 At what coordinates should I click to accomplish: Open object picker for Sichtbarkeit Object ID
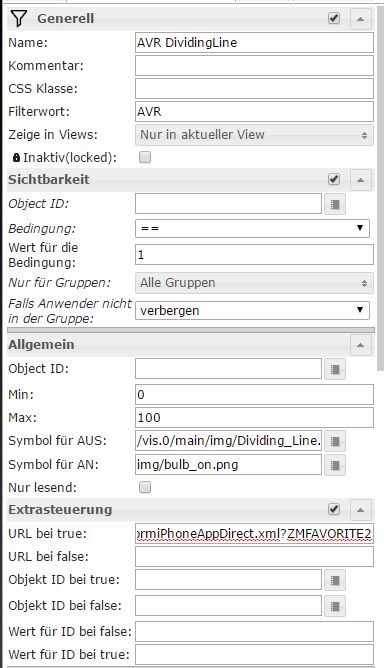tap(335, 204)
